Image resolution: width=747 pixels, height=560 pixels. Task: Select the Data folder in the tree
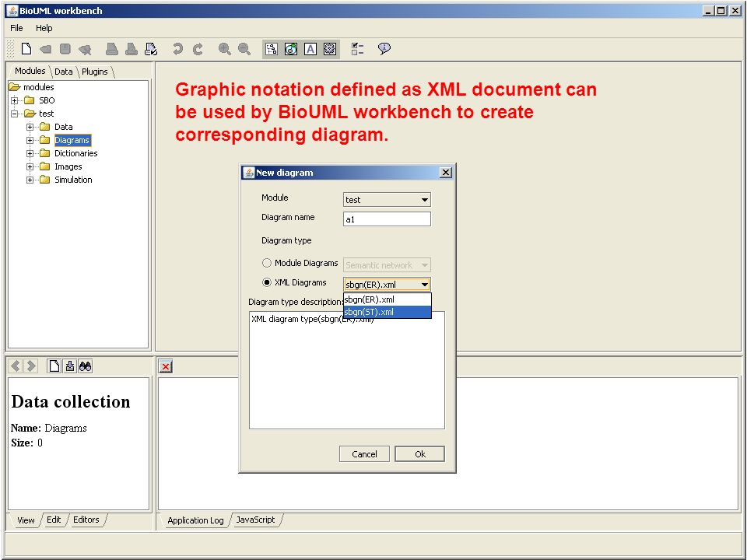63,127
